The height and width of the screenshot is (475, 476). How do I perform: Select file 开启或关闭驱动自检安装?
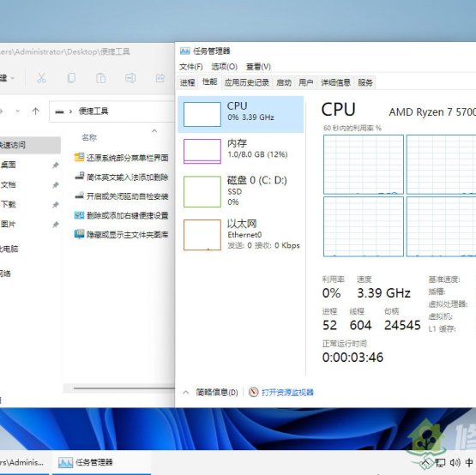[122, 196]
